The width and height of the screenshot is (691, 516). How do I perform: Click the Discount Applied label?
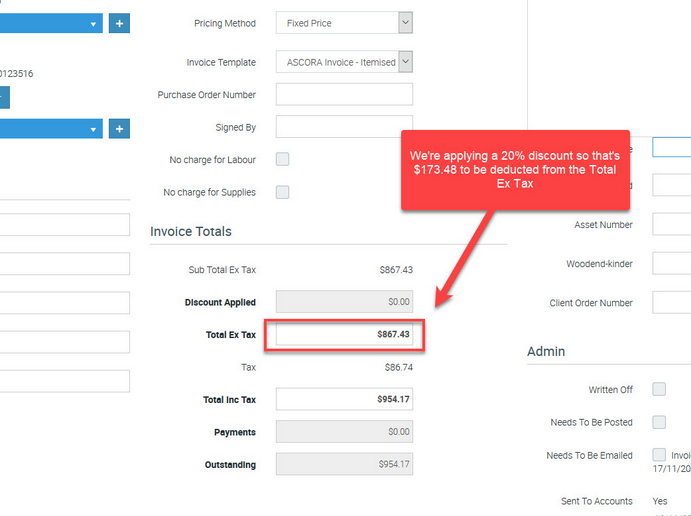[220, 302]
